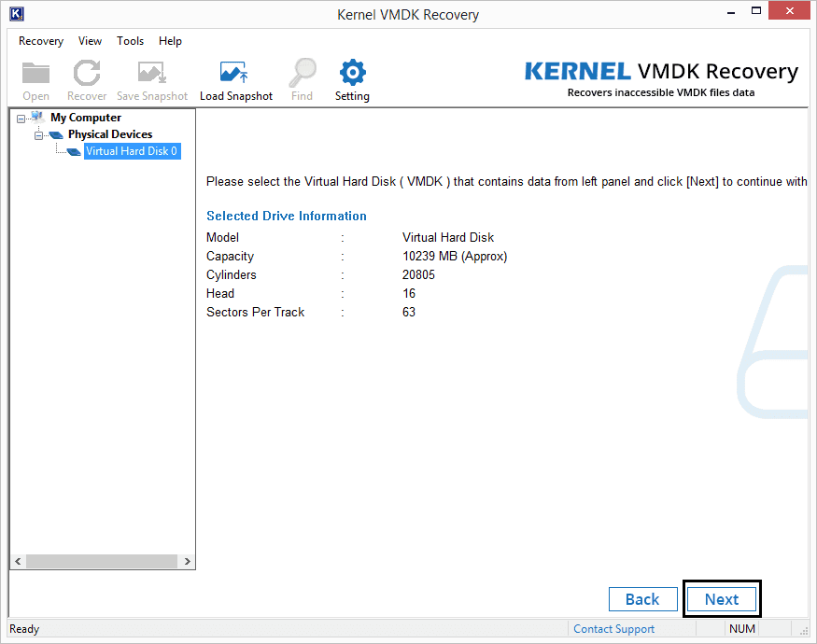
Task: Click the capacity value 10239 MB (Approx)
Action: point(455,256)
